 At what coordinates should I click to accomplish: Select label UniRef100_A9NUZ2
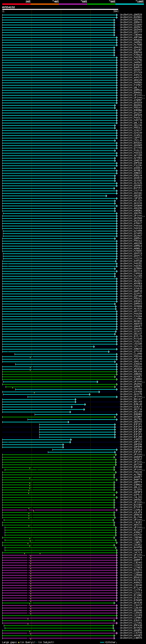[x=131, y=173]
